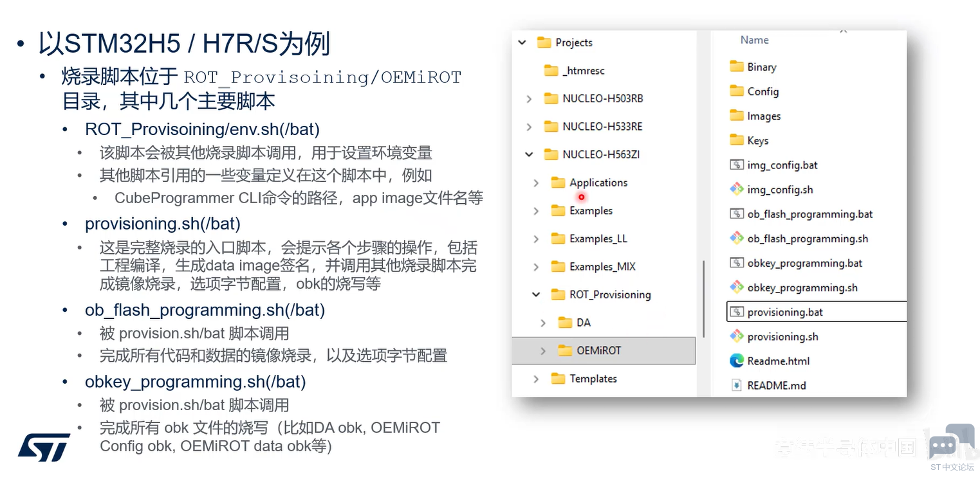
Task: Click the Keys folder icon
Action: coord(737,140)
